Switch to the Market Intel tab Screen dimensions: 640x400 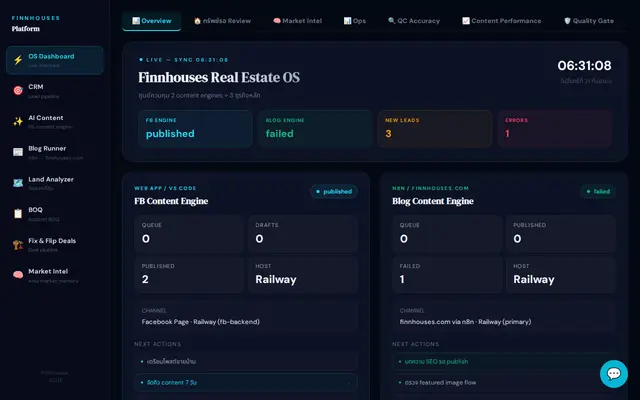[298, 21]
